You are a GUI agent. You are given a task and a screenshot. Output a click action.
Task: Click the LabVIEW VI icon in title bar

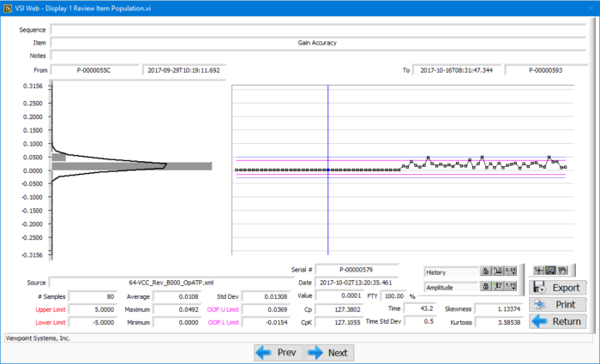pyautogui.click(x=7, y=8)
